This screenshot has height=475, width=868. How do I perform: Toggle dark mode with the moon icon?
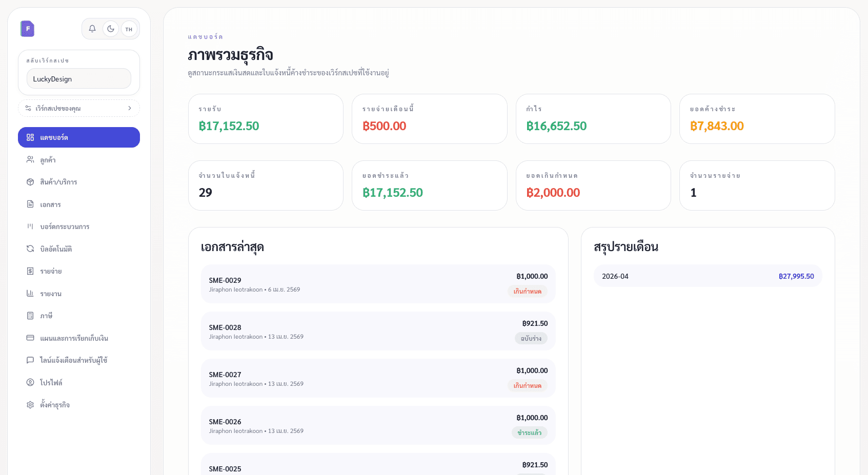click(x=111, y=29)
